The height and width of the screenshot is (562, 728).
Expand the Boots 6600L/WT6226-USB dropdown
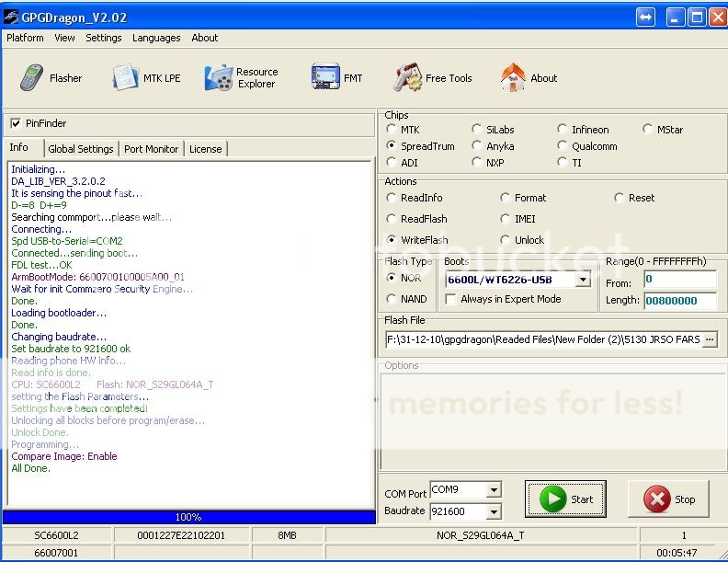583,280
